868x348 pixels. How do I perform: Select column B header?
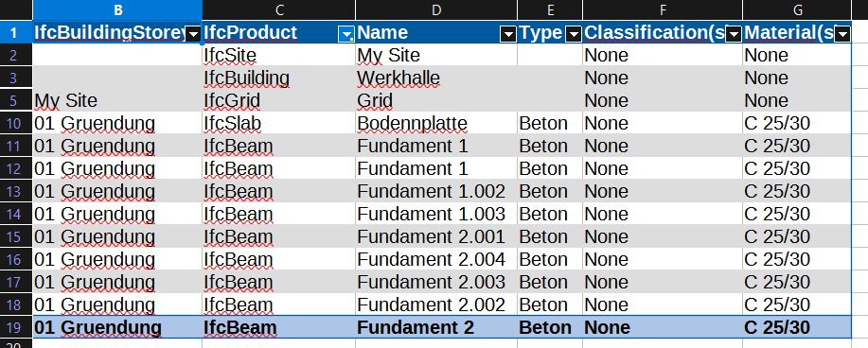point(117,10)
